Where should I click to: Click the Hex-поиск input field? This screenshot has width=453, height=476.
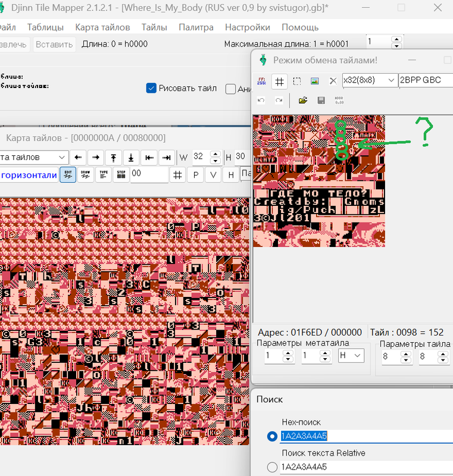pyautogui.click(x=367, y=436)
